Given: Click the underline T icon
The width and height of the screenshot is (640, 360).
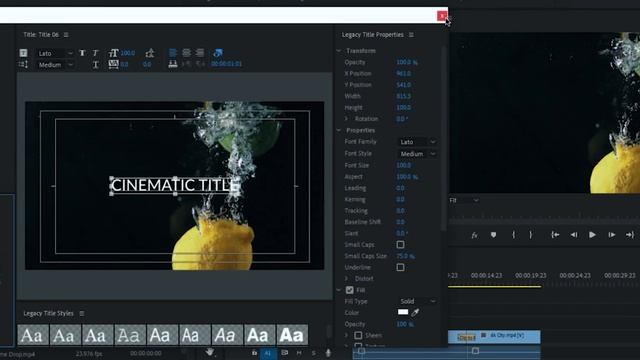Looking at the screenshot, I should click(96, 64).
